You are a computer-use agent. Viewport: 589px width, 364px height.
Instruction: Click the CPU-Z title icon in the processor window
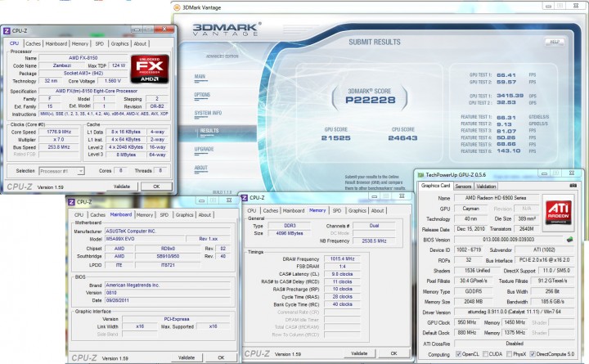(x=7, y=30)
